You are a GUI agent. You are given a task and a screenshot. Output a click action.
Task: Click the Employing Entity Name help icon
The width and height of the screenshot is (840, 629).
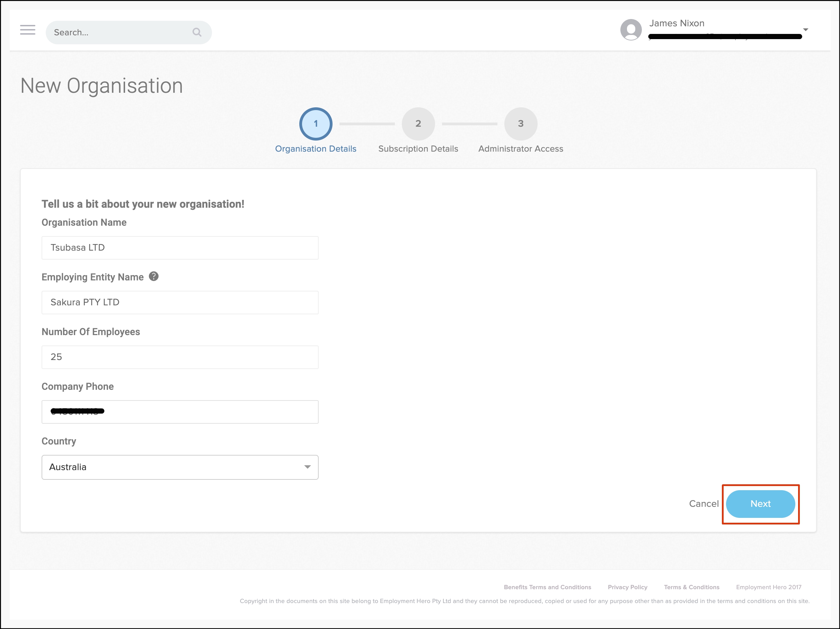tap(153, 276)
